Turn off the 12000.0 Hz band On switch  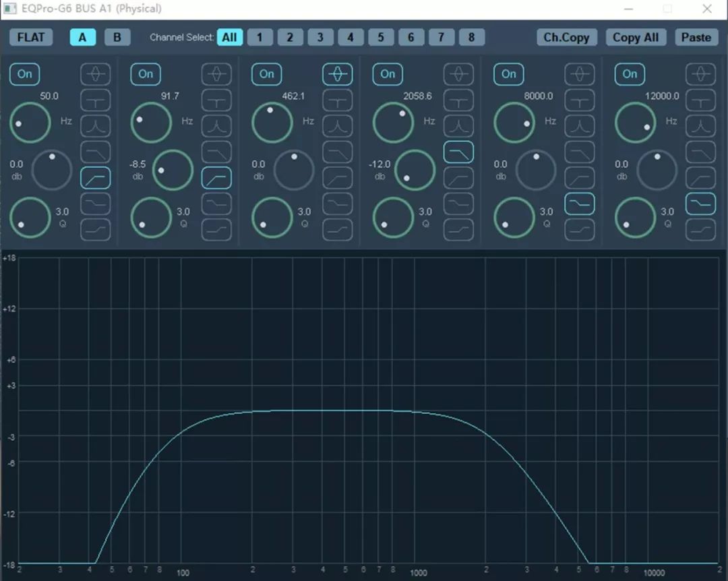[x=630, y=74]
